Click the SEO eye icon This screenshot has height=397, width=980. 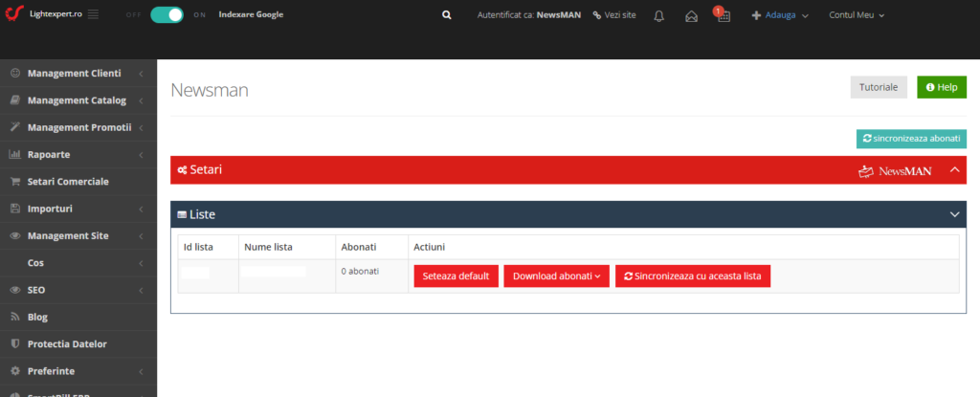point(15,290)
